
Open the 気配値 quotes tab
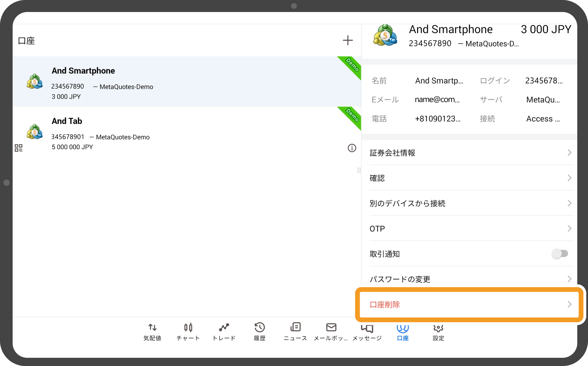point(152,332)
